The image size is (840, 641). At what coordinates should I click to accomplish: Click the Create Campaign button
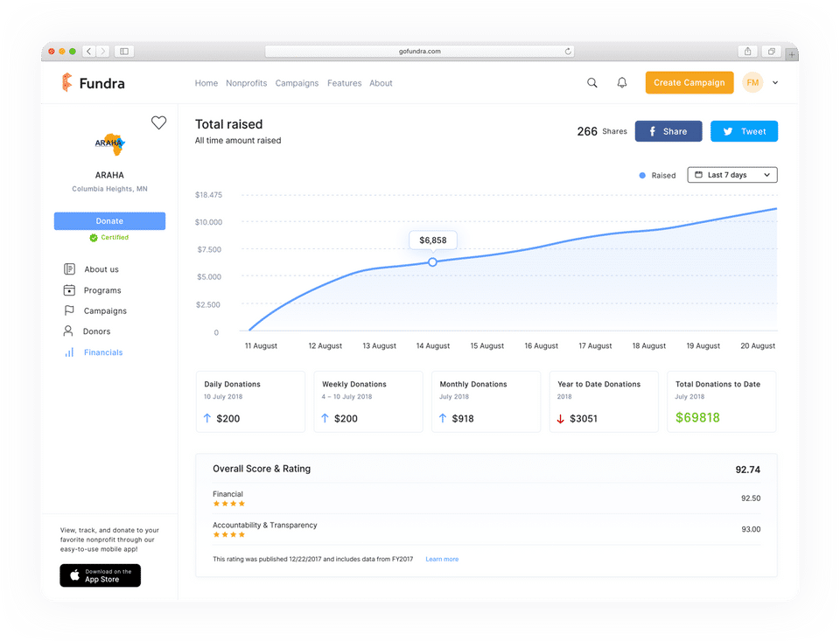(689, 82)
